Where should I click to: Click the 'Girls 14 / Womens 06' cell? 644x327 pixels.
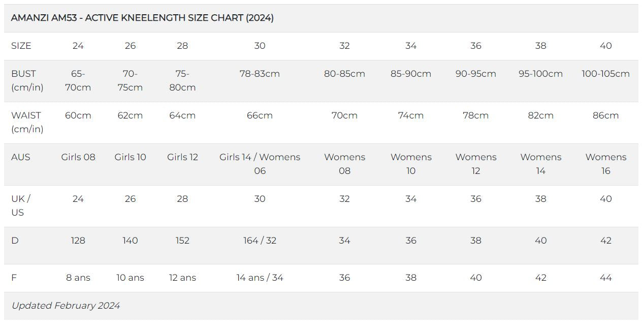click(260, 164)
